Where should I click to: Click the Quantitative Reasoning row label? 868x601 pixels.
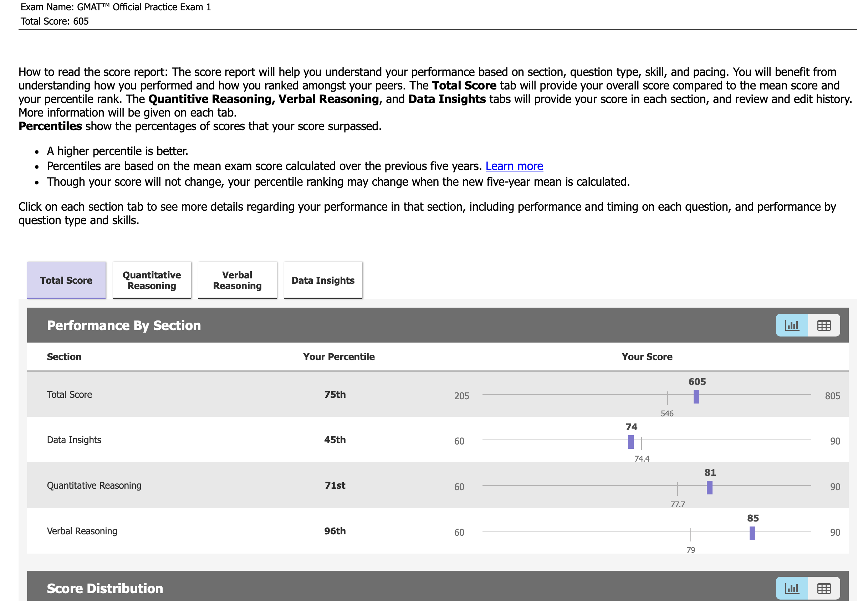(94, 485)
